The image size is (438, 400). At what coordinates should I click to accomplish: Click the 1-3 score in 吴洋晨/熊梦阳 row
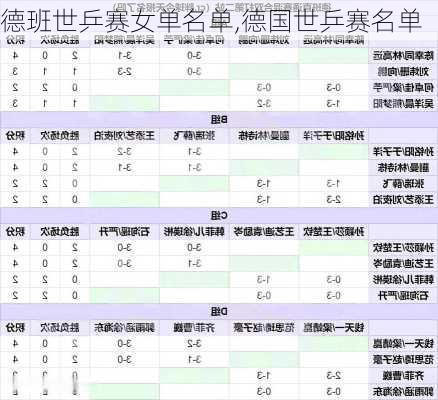[333, 104]
